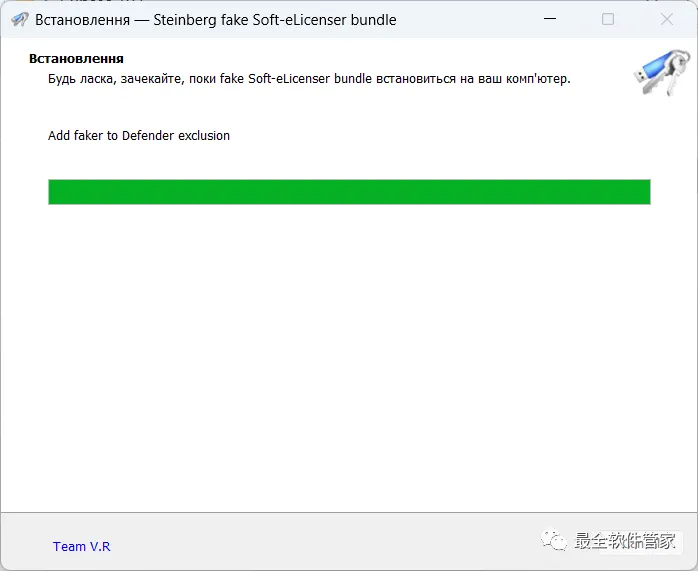Click the green installation progress bar
698x571 pixels.
(x=349, y=192)
